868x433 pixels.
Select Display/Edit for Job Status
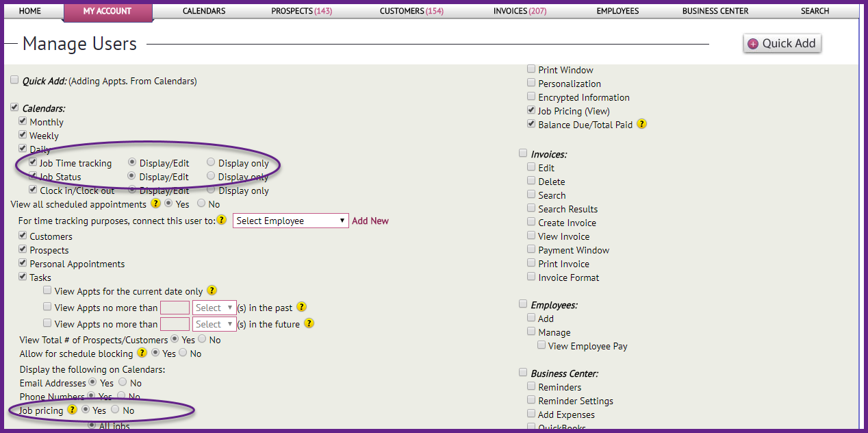(x=132, y=176)
